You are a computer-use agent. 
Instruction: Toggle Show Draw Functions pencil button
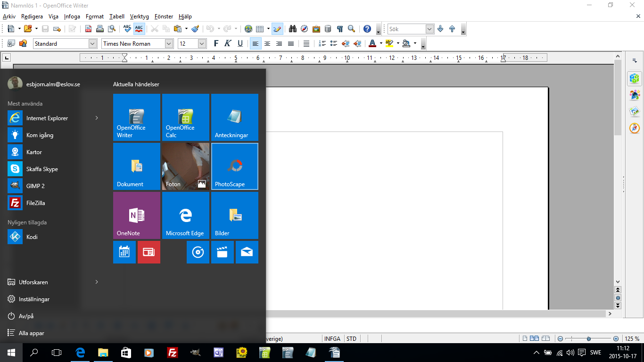(277, 29)
